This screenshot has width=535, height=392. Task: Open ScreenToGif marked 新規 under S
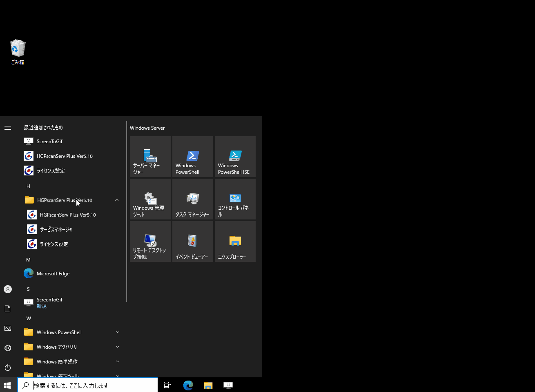point(73,303)
